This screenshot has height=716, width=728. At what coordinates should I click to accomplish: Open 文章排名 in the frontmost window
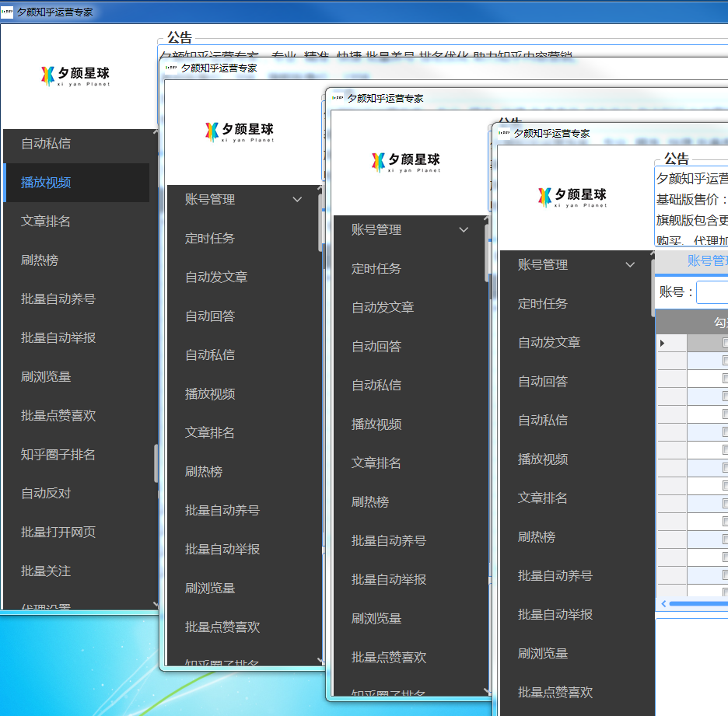pyautogui.click(x=543, y=498)
